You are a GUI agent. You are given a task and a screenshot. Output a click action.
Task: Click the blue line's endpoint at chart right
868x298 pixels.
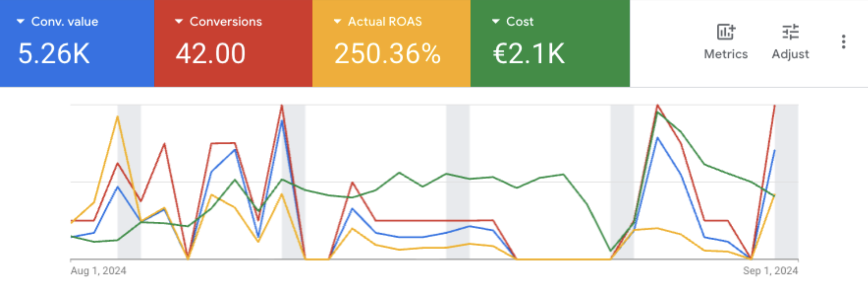(x=774, y=150)
